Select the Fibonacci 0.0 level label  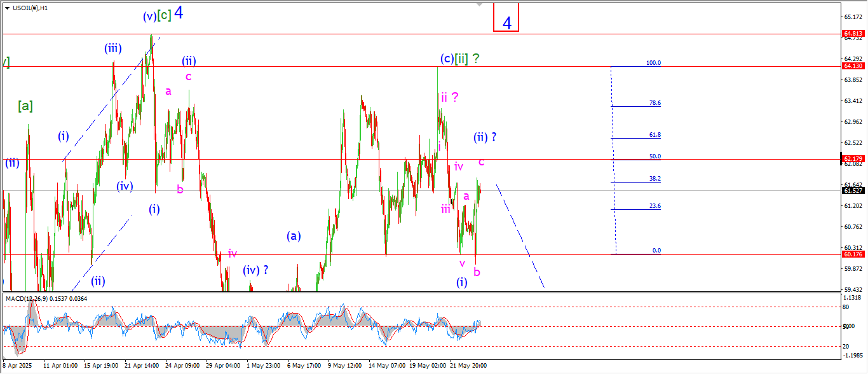pyautogui.click(x=656, y=251)
